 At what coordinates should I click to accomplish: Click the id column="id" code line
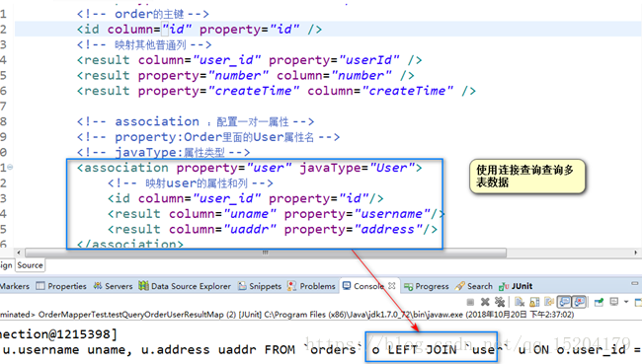(x=200, y=30)
